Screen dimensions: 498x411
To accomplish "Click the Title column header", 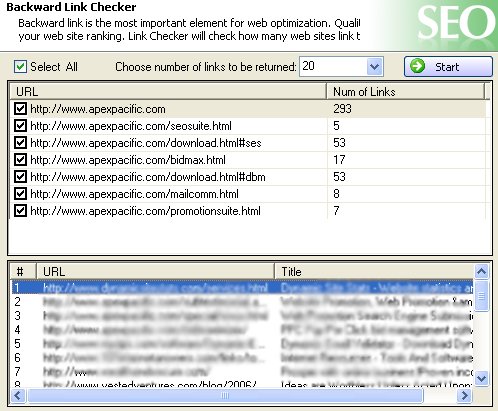I will [x=374, y=272].
